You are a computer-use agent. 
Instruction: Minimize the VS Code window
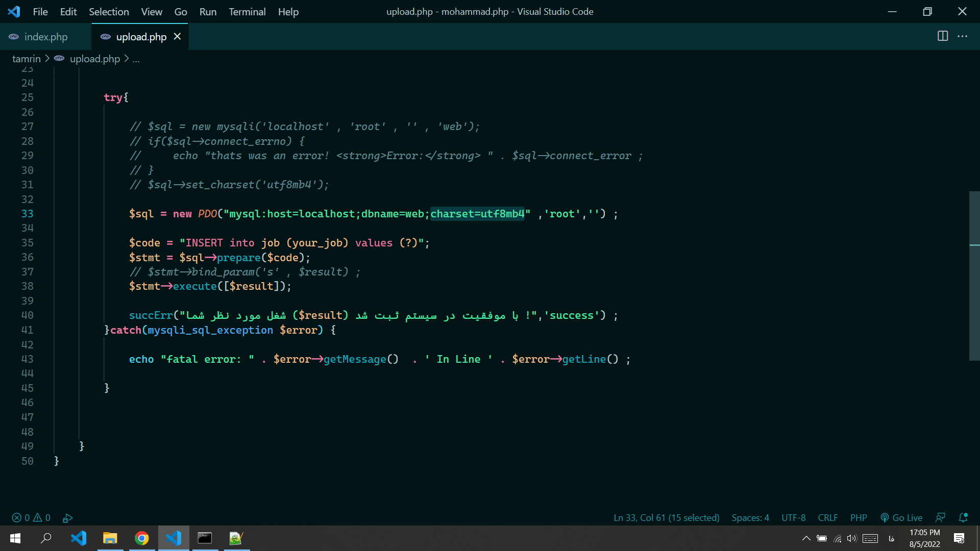pos(892,11)
